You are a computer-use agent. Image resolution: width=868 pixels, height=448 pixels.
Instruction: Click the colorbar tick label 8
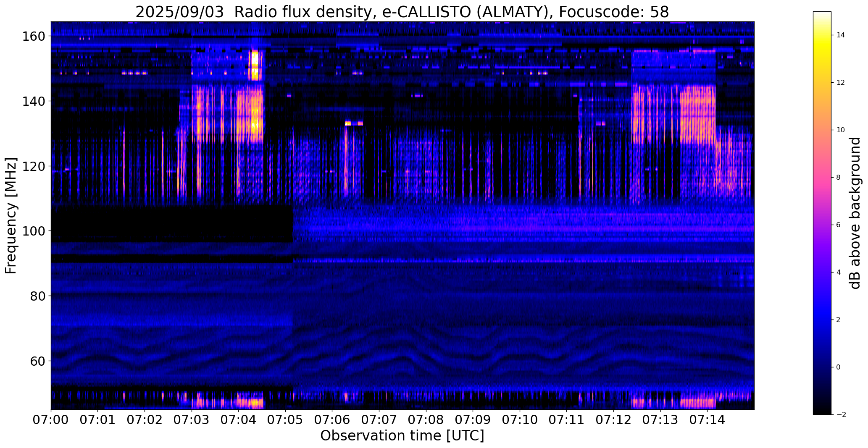839,178
